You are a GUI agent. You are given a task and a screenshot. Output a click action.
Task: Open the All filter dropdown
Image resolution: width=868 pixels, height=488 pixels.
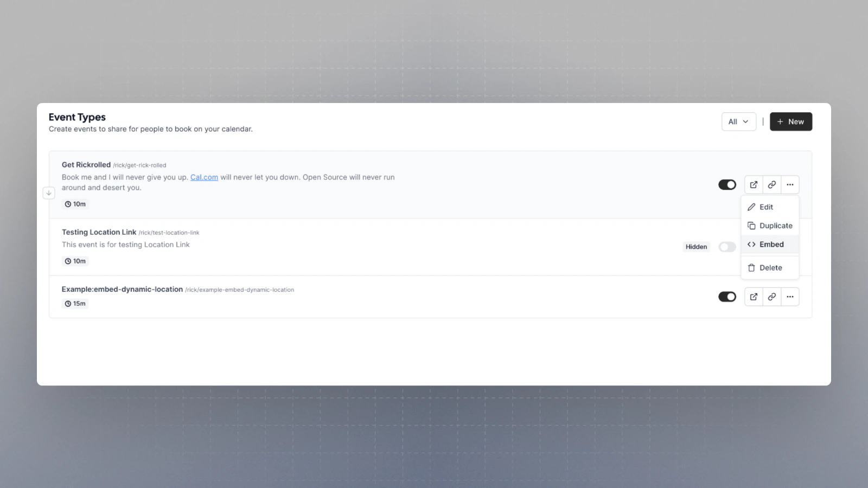click(738, 121)
